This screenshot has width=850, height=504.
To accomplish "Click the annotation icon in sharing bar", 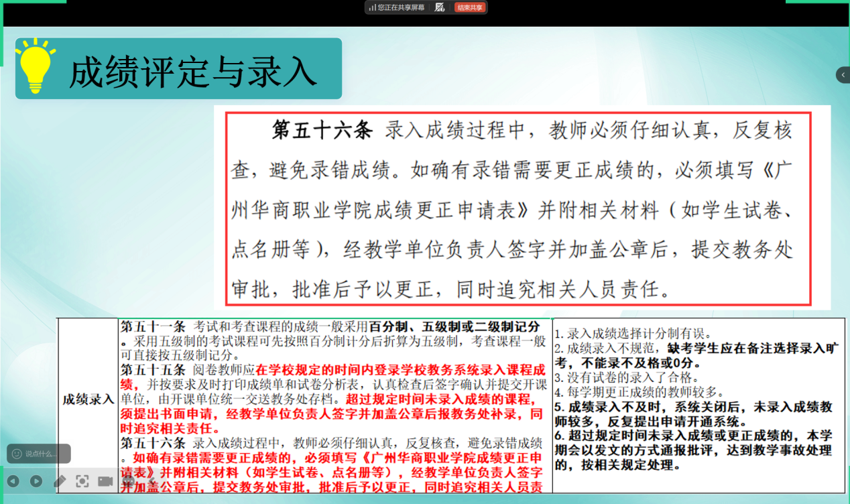I will click(440, 7).
